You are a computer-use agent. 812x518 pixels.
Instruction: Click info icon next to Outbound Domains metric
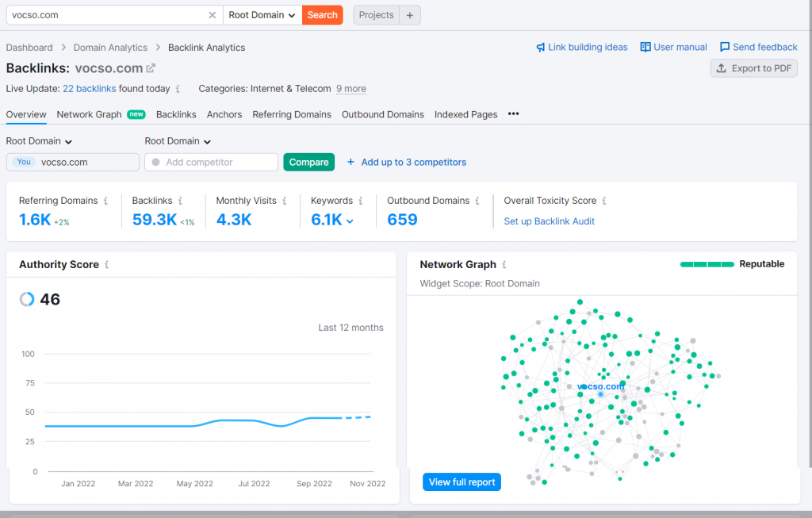point(477,201)
